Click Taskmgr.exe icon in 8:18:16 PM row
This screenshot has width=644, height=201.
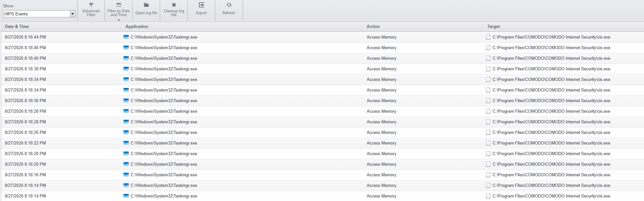tap(126, 175)
